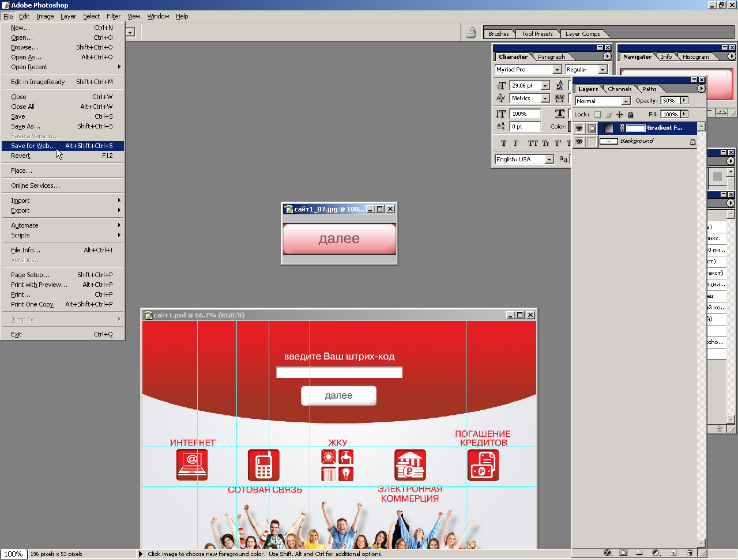
Task: Open the kerning Metrics dropdown
Action: [545, 99]
